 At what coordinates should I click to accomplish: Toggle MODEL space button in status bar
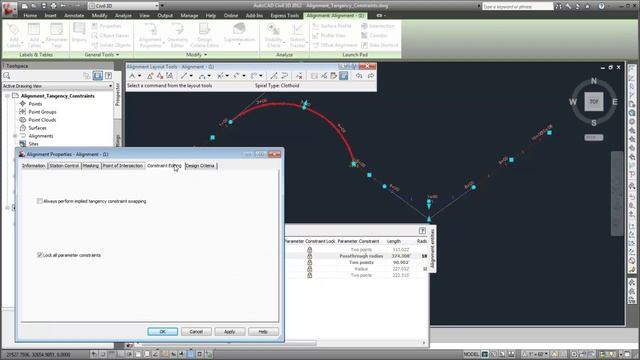[x=471, y=354]
